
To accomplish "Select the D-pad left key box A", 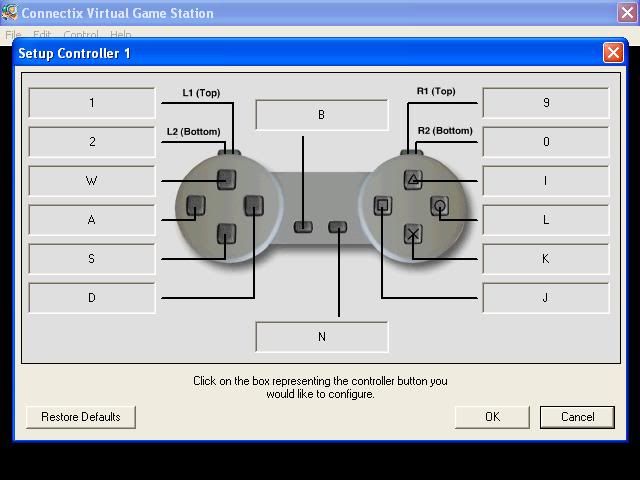I will click(x=92, y=220).
